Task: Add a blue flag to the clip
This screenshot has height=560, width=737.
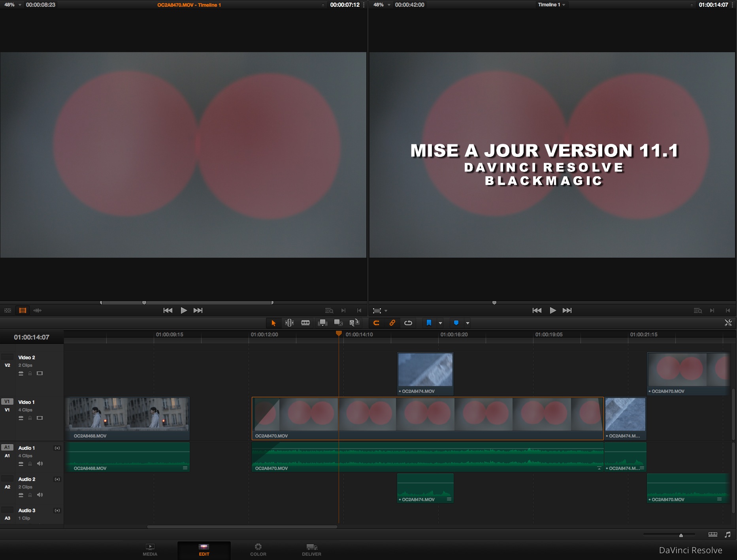Action: coord(429,323)
